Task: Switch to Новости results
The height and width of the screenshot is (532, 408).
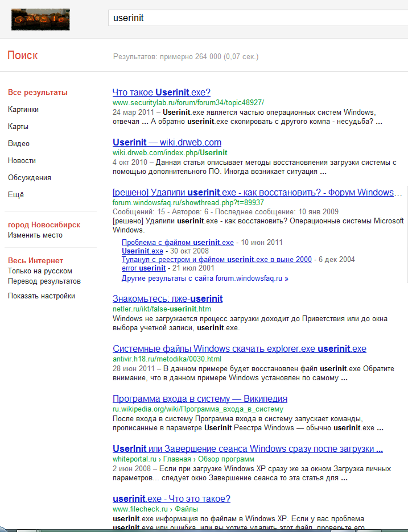Action: (22, 160)
